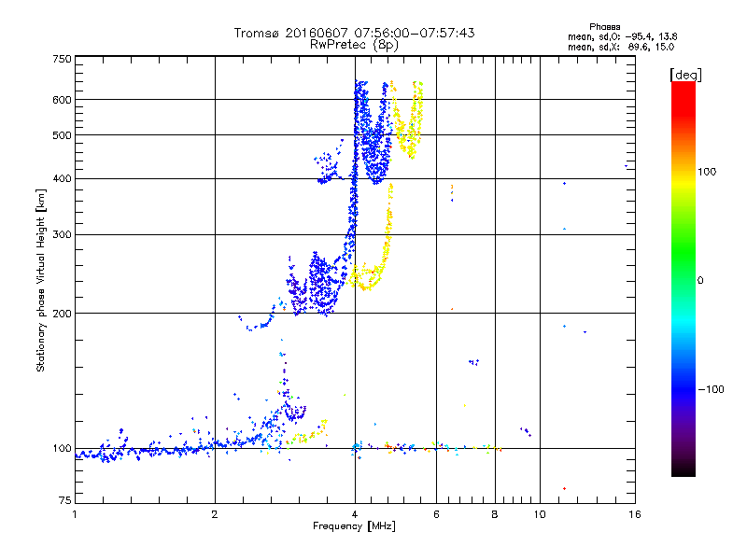Click the plot title 'Tromsø 20160607 07:56:00-07:57:43'
This screenshot has width=747, height=560.
[354, 33]
